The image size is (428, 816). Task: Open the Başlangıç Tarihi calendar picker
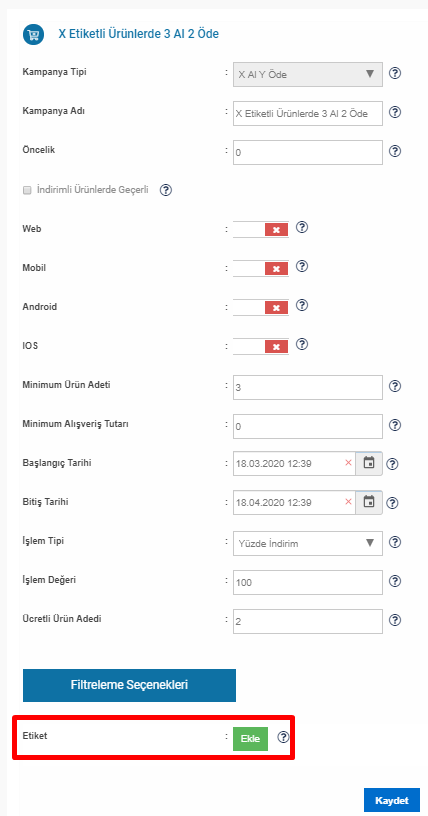(369, 463)
